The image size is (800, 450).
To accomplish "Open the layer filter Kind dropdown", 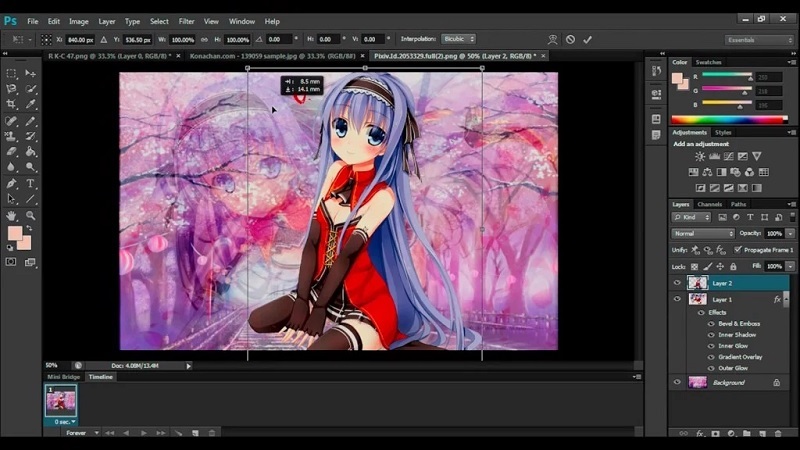I will 691,217.
